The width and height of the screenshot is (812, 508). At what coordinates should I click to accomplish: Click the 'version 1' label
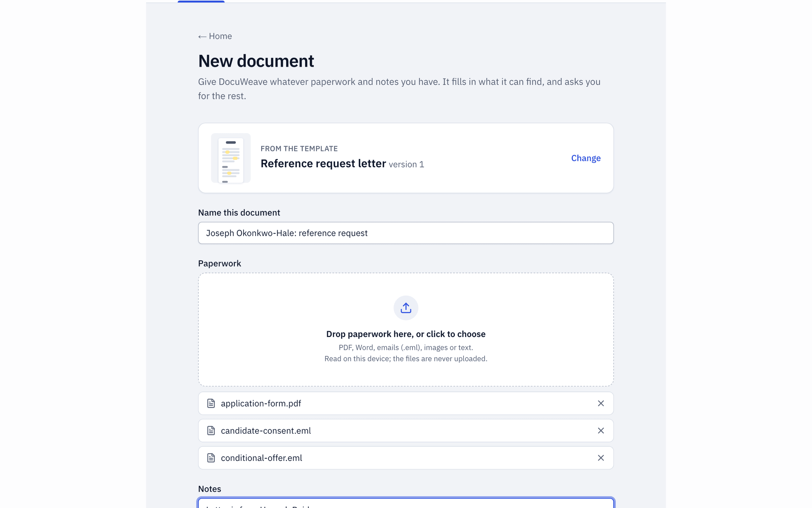(x=406, y=165)
